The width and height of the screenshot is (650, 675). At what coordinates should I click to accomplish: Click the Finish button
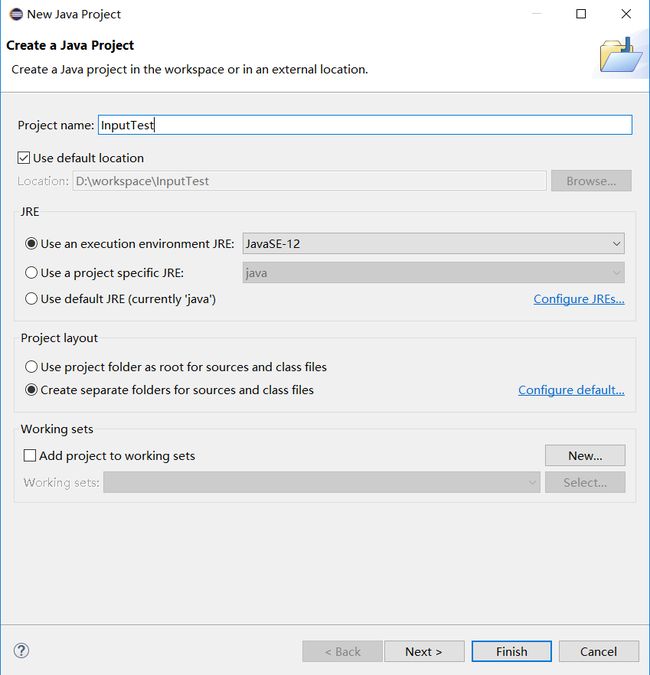[511, 651]
